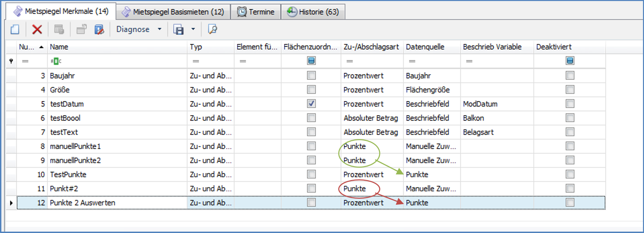
Task: Uncheck Flächenzuordnung checkbox for testDatum row
Action: [x=311, y=104]
